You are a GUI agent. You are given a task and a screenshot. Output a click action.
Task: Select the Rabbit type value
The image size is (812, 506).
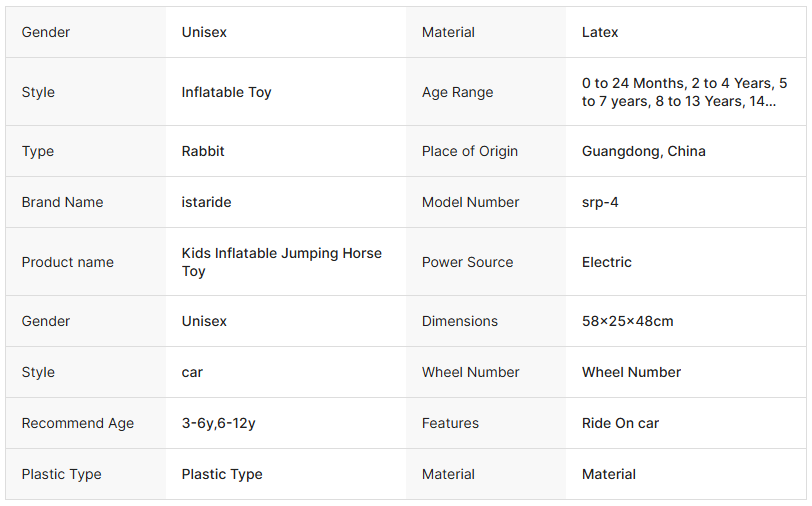pyautogui.click(x=203, y=151)
